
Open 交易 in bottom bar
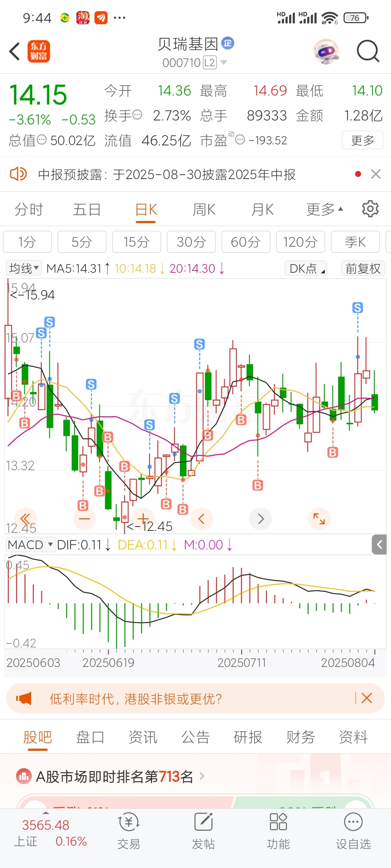point(129,830)
